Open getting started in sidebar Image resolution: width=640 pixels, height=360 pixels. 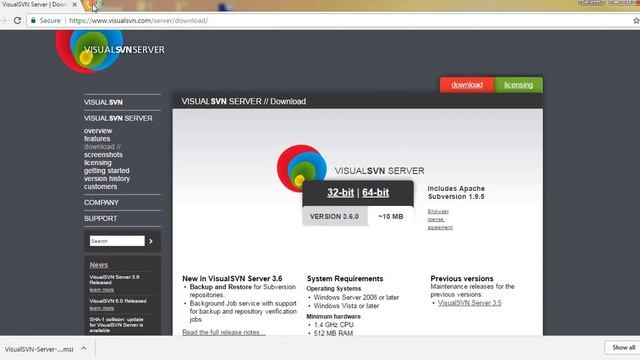coord(107,171)
